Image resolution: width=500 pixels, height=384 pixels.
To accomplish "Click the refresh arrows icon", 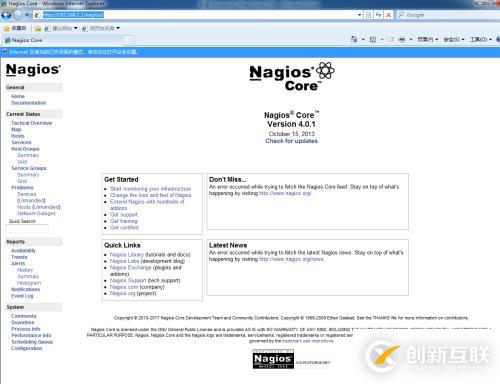I will (378, 15).
